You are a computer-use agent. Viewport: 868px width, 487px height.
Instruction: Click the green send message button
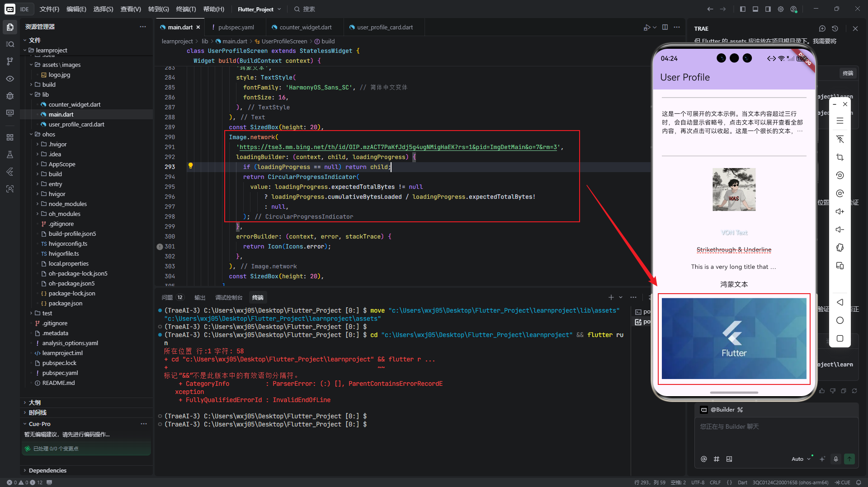(849, 459)
